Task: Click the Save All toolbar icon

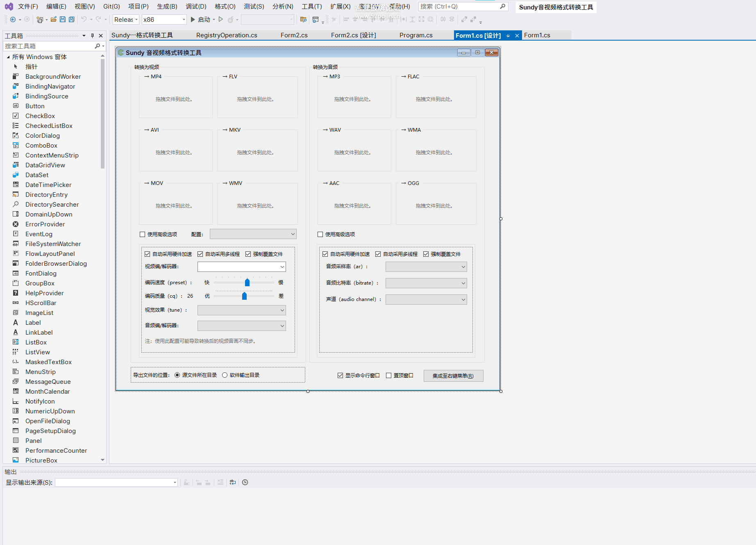Action: pos(72,19)
